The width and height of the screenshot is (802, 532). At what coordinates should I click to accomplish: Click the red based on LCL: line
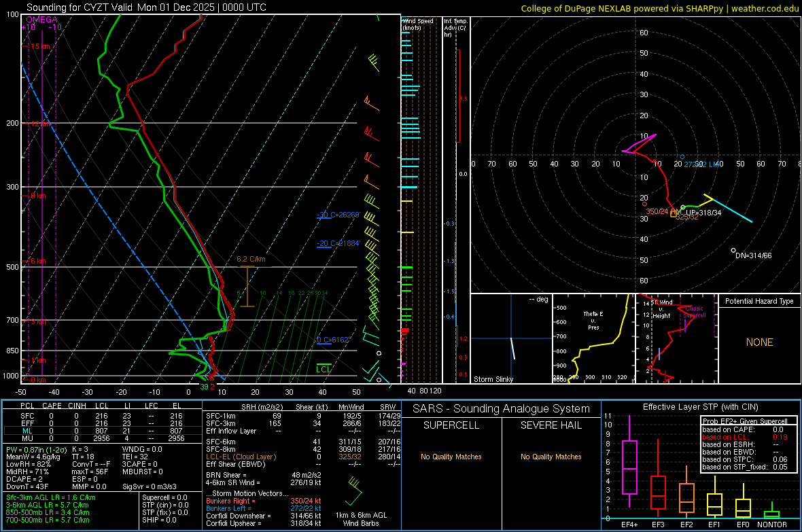click(745, 437)
